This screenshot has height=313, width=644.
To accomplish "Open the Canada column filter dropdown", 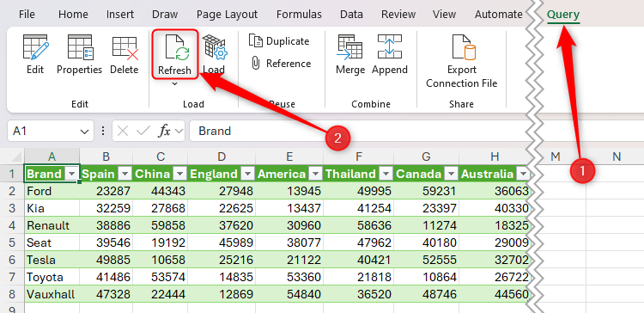I will 452,174.
